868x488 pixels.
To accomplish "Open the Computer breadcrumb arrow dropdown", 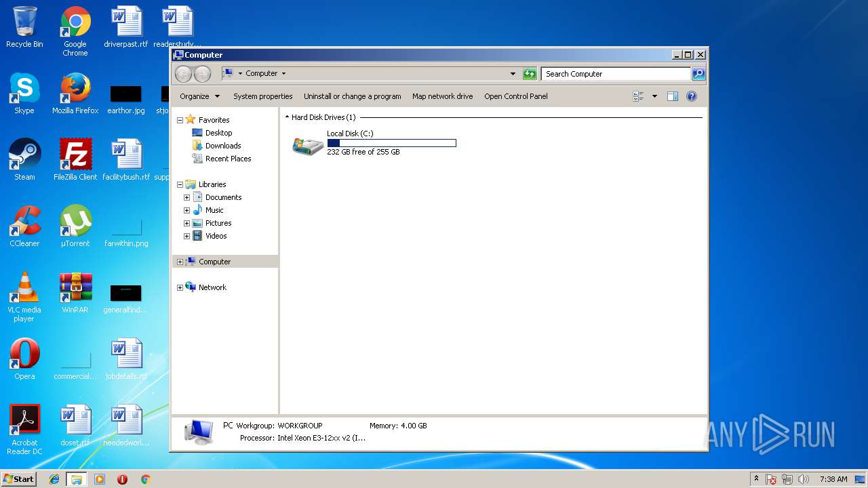I will [283, 74].
